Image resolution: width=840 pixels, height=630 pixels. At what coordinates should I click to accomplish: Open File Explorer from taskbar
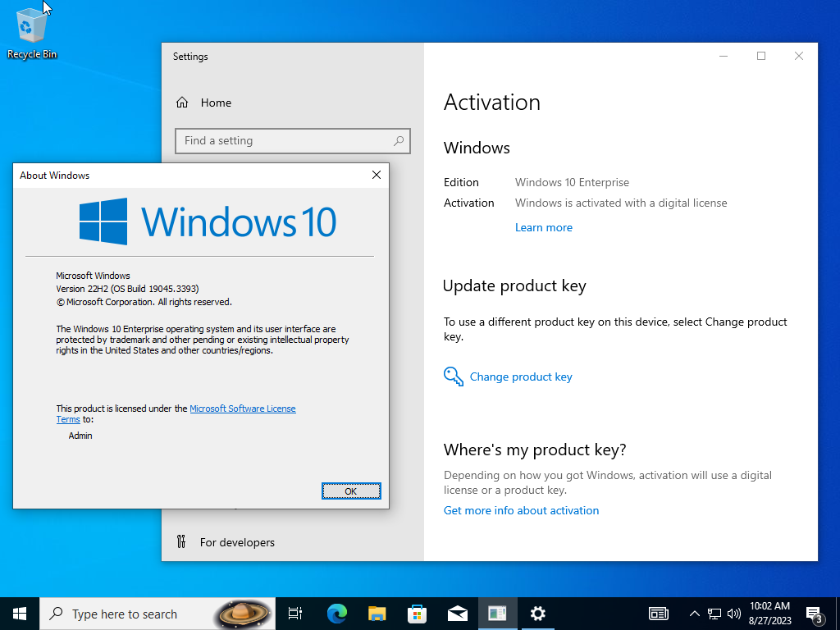377,614
